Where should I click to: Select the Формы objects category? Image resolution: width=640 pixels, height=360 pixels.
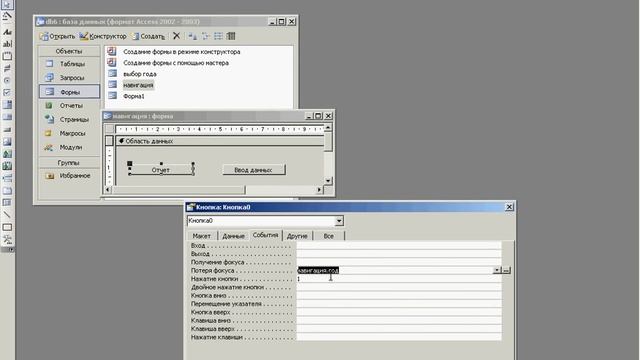(69, 92)
